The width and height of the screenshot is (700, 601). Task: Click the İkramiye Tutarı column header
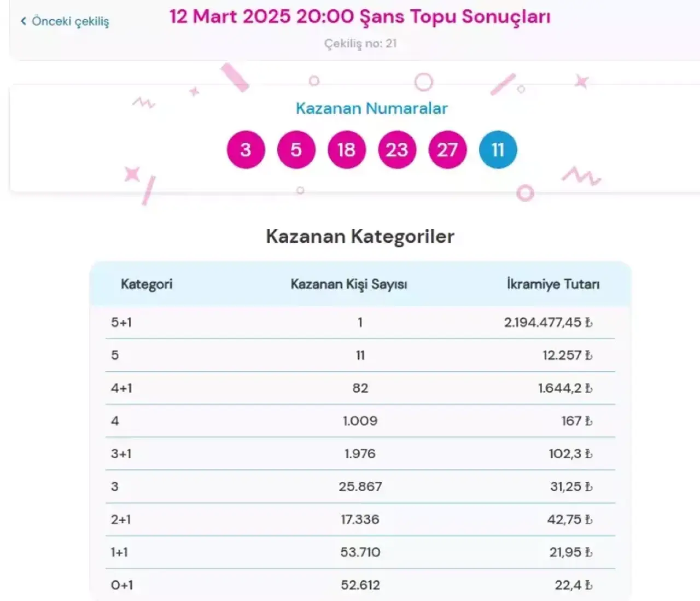[553, 284]
